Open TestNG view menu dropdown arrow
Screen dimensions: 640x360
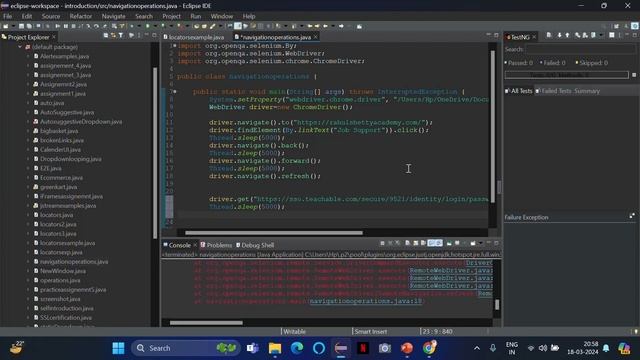click(x=601, y=35)
